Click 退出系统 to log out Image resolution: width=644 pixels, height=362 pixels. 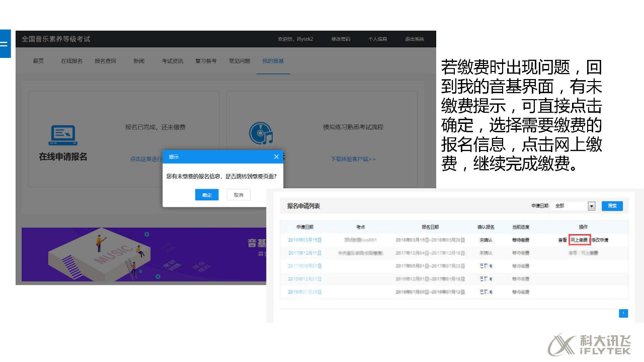coord(415,39)
